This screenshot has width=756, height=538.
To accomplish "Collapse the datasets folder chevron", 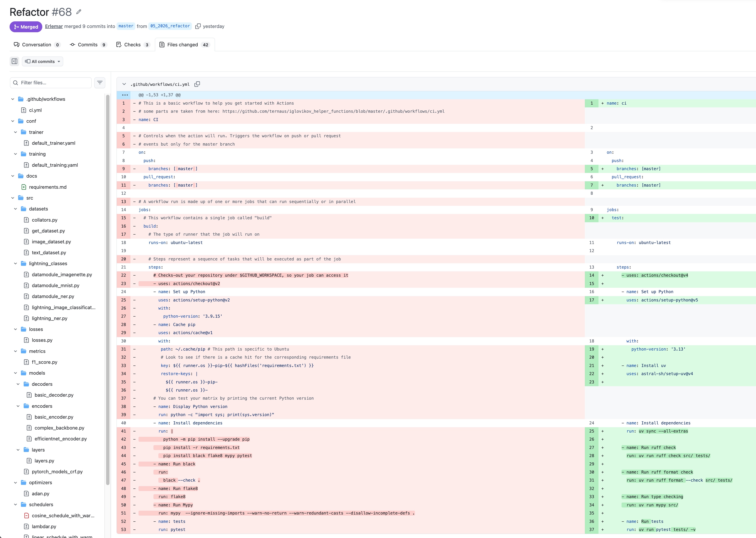I will [x=15, y=209].
